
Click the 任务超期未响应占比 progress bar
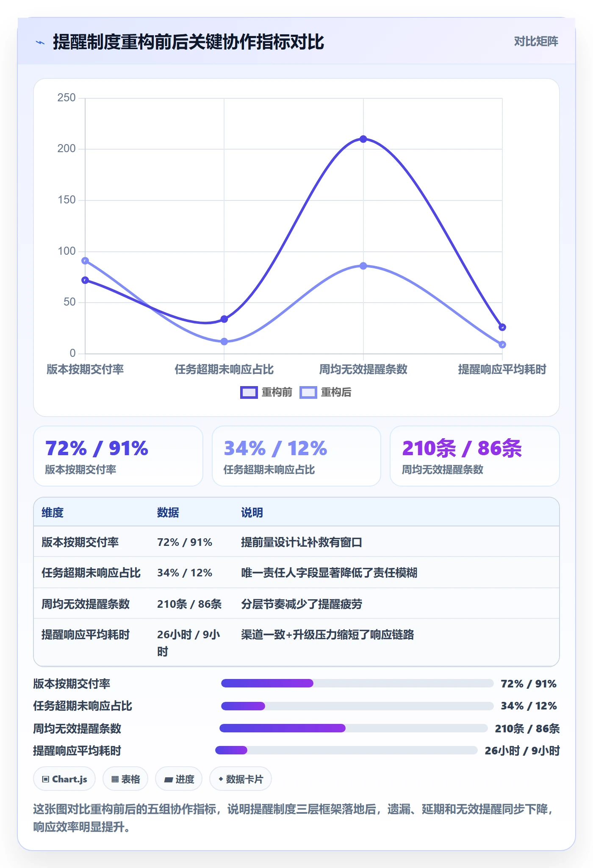click(x=357, y=706)
